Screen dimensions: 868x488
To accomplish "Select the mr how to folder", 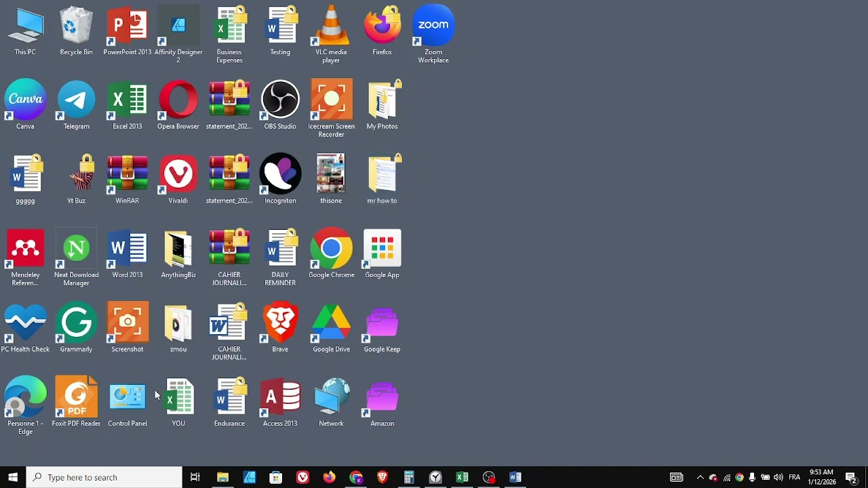I will coord(382,180).
